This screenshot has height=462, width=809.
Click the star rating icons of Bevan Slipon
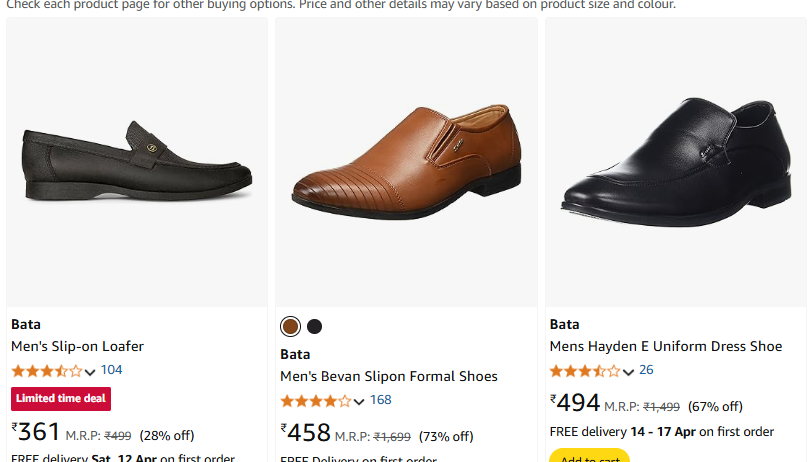tap(316, 401)
